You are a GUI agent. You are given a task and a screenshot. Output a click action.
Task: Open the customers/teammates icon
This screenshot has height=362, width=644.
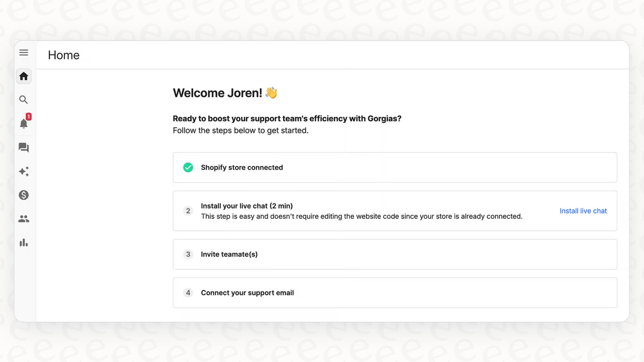(x=23, y=218)
